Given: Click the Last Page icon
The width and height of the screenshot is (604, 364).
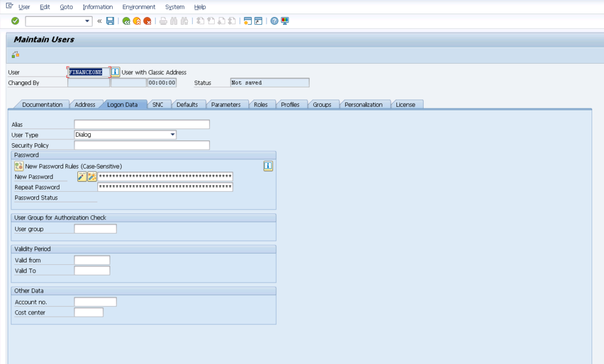Looking at the screenshot, I should tap(231, 21).
